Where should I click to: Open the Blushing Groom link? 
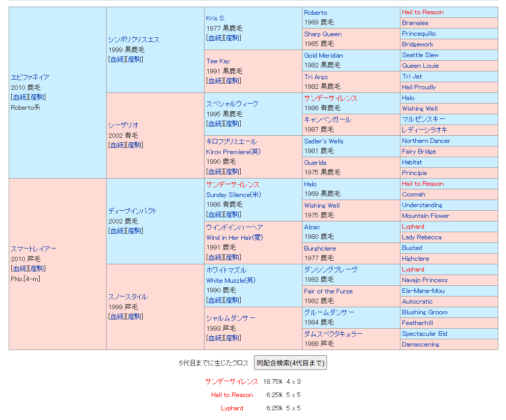point(425,312)
